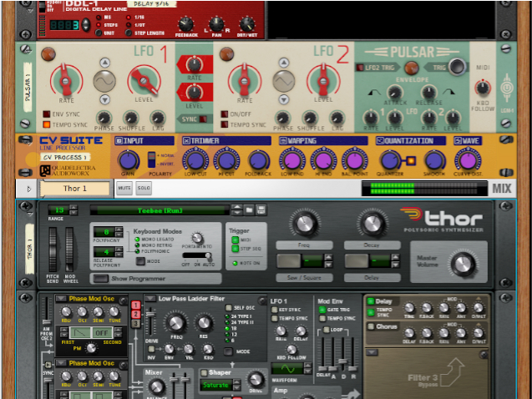
Task: Click the Low Pass Ladder Filter Freq knob
Action: (x=176, y=322)
